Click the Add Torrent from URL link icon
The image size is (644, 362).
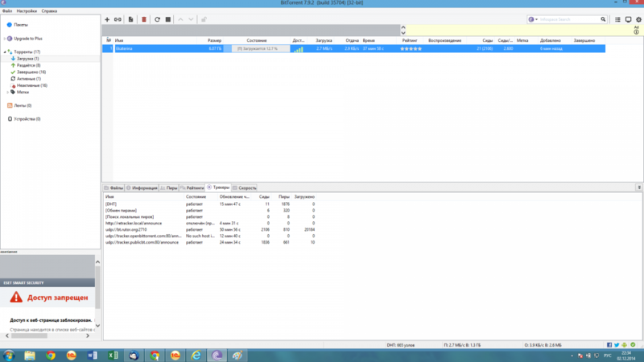[x=118, y=19]
